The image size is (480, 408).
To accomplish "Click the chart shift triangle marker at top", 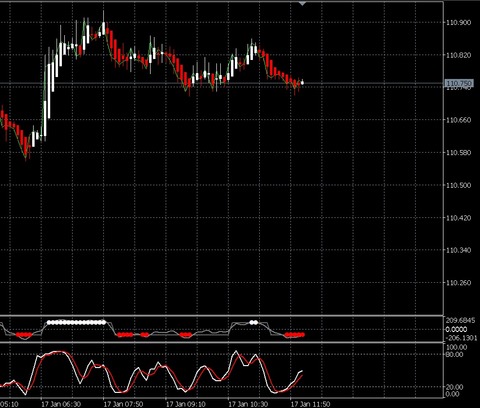I will point(303,3).
